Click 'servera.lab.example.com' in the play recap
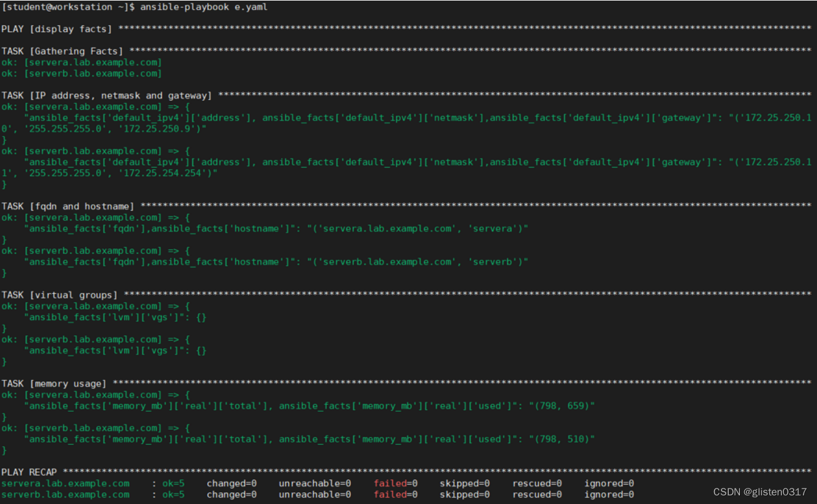The image size is (817, 504). [x=65, y=484]
